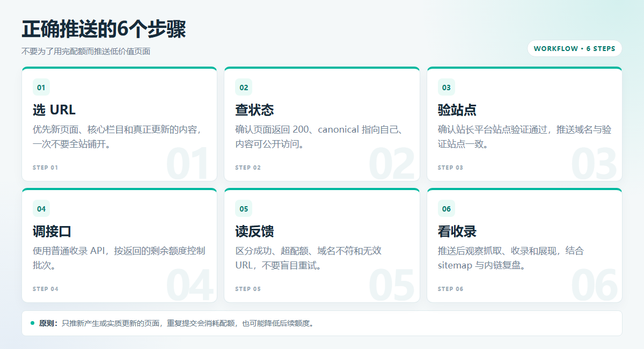Click the STEP 05 label
Image resolution: width=644 pixels, height=349 pixels.
pyautogui.click(x=248, y=289)
